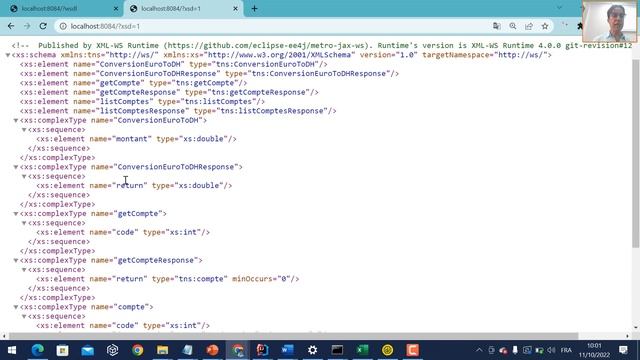Collapse the sequence under getCompte complexType
Viewport: 640px width, 360px height.
24,223
